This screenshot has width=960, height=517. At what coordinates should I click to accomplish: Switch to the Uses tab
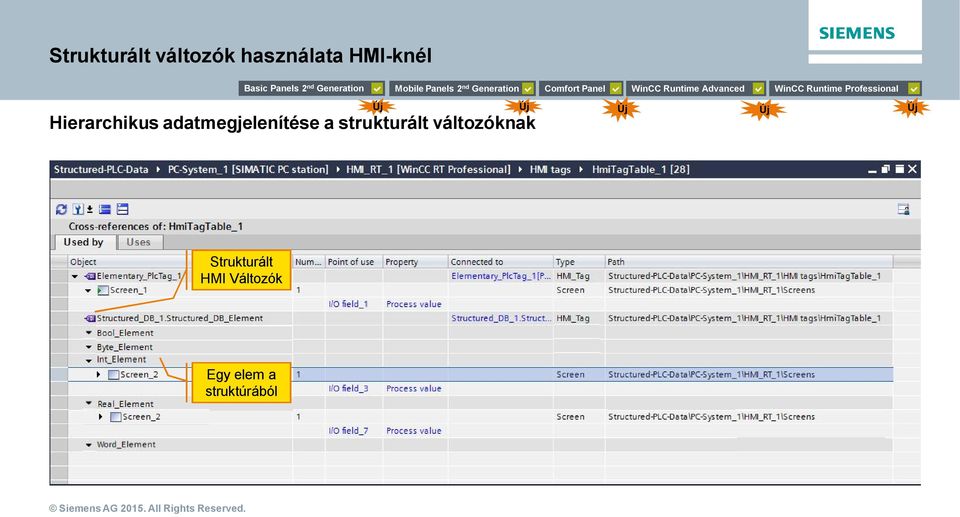(139, 243)
